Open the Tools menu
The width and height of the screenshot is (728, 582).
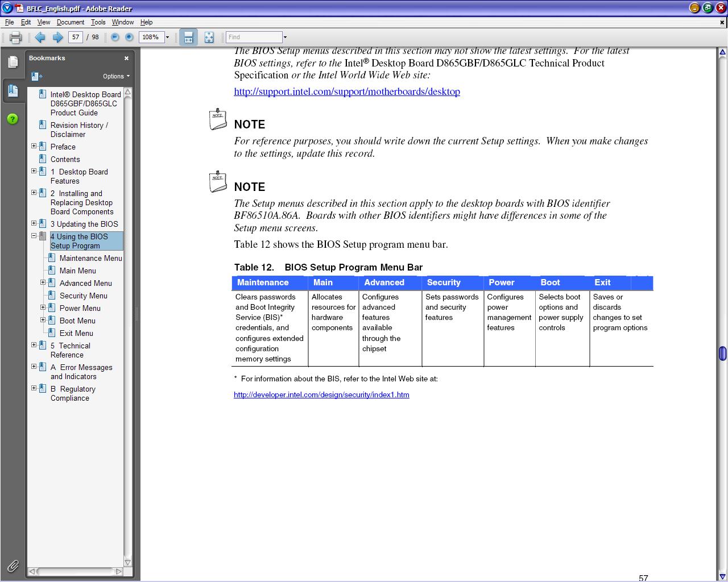[98, 22]
